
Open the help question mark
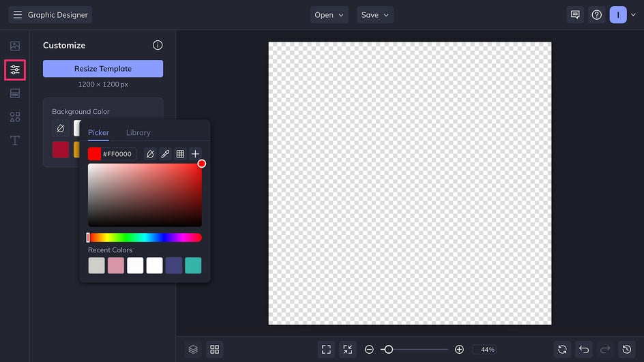pyautogui.click(x=597, y=15)
